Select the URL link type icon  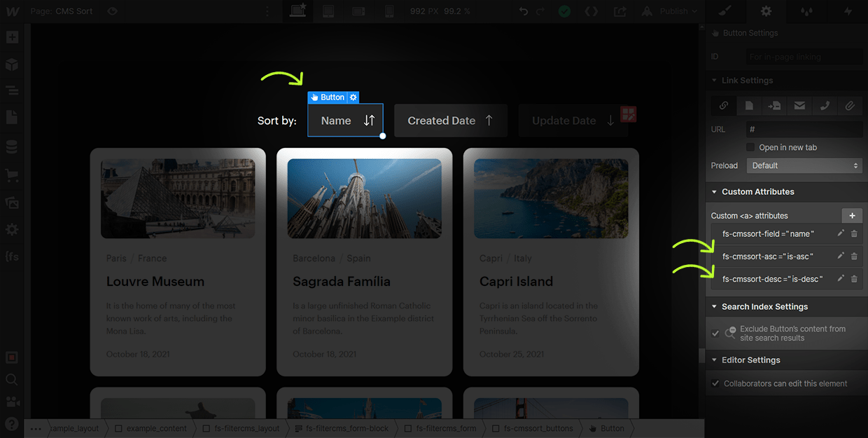tap(724, 106)
